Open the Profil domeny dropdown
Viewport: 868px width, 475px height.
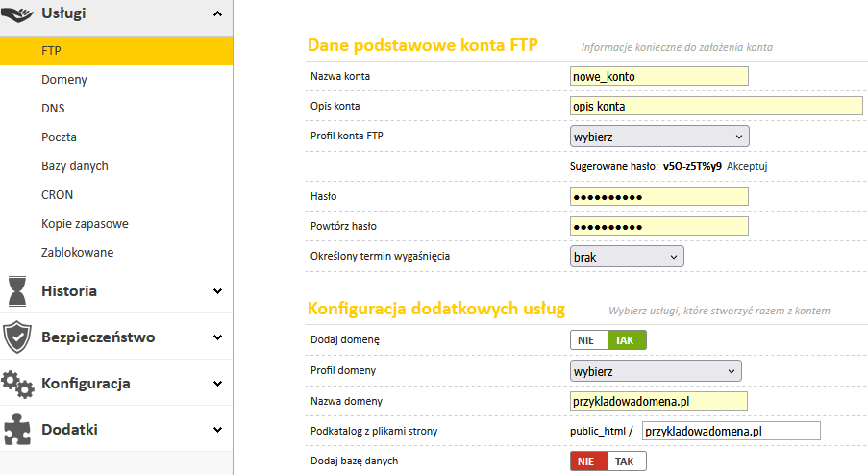tap(656, 371)
